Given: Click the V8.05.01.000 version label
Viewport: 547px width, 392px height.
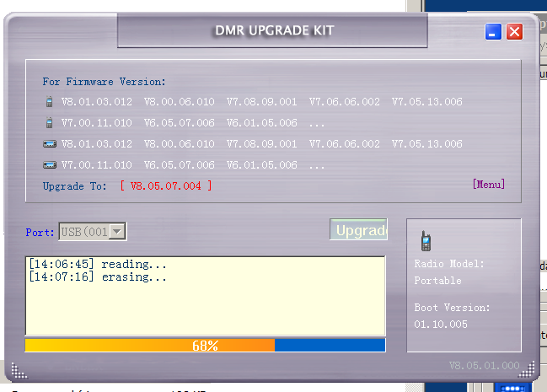Looking at the screenshot, I should 482,367.
